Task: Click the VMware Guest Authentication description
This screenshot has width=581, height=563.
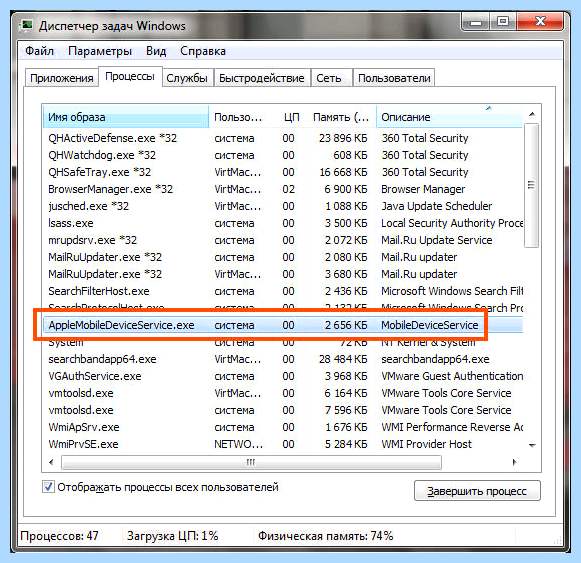Action: [452, 376]
